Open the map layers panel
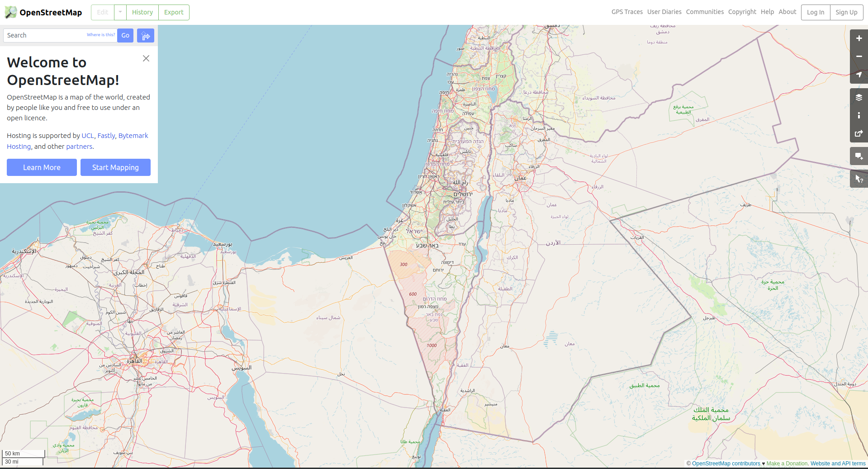This screenshot has width=868, height=469. click(859, 97)
